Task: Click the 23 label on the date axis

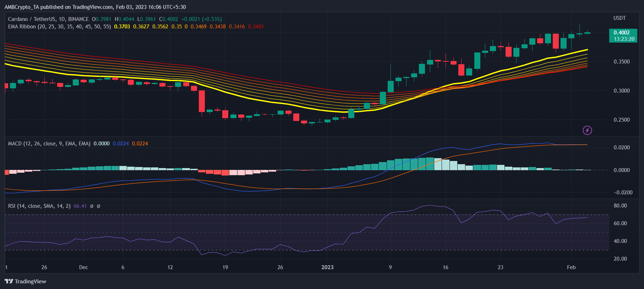Action: [501, 267]
